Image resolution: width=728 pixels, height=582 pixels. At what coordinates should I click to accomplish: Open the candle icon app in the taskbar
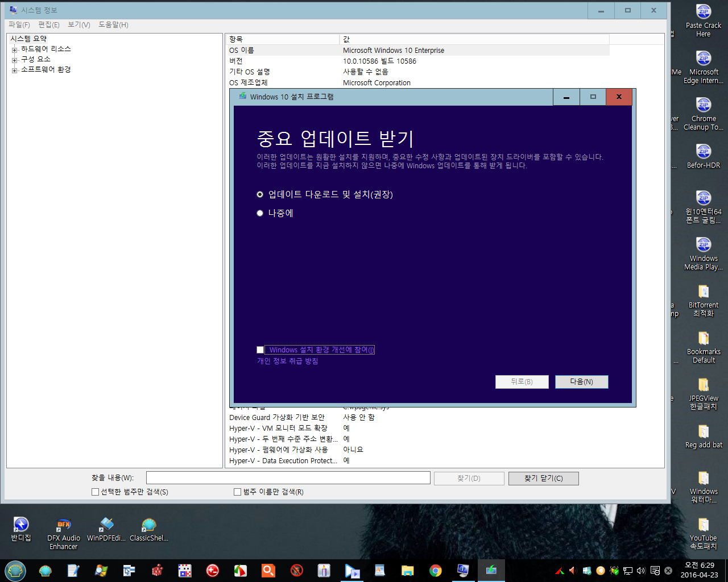tap(324, 571)
